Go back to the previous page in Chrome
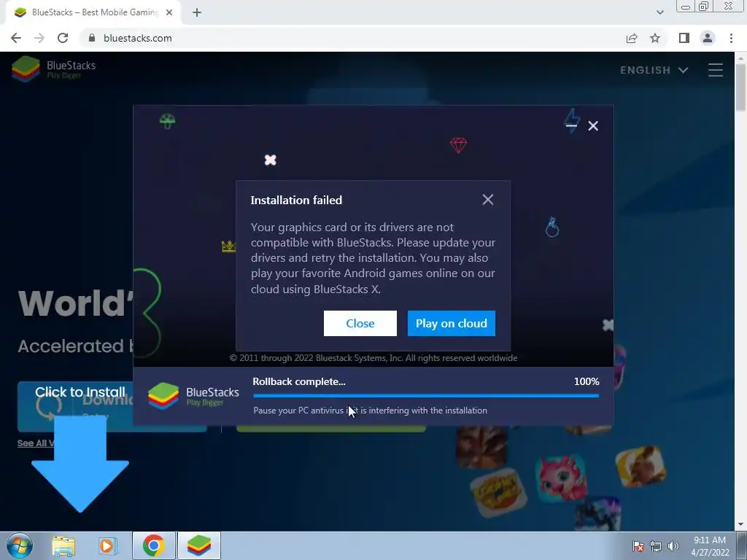Image resolution: width=747 pixels, height=560 pixels. 16,38
